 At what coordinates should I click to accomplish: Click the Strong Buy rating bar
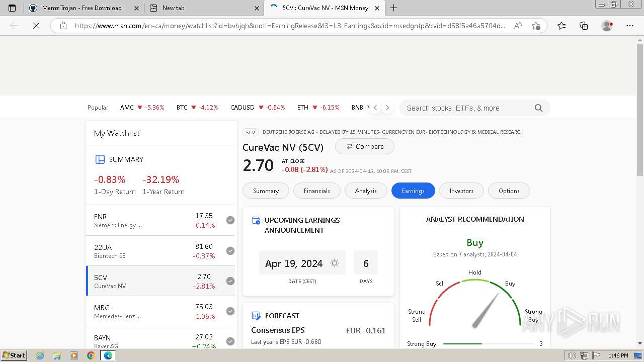coord(488,344)
